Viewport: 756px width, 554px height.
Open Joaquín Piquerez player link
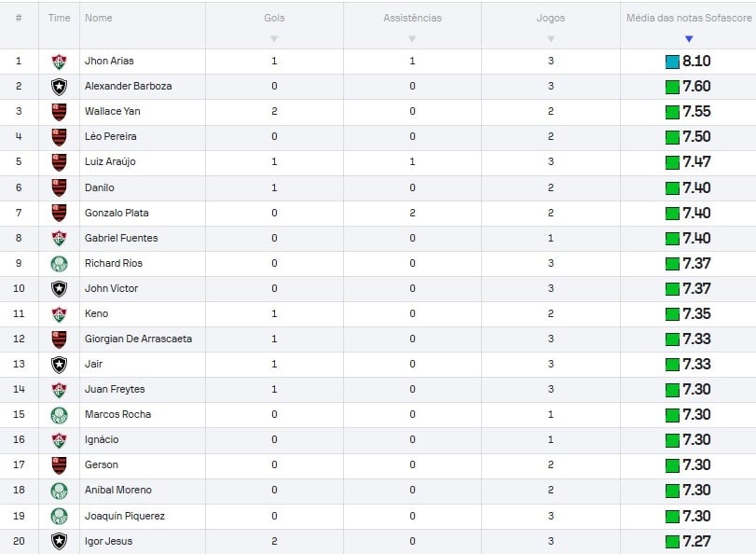(124, 516)
